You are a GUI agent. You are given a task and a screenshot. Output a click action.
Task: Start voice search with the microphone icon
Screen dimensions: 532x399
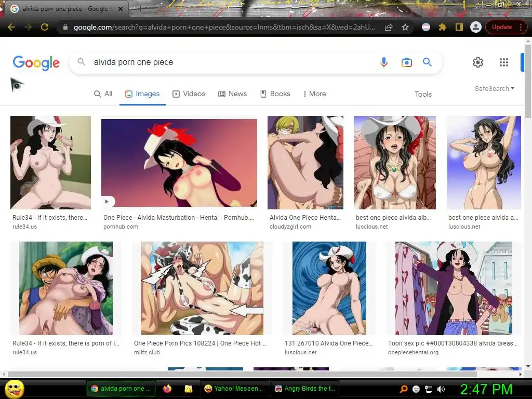click(384, 62)
